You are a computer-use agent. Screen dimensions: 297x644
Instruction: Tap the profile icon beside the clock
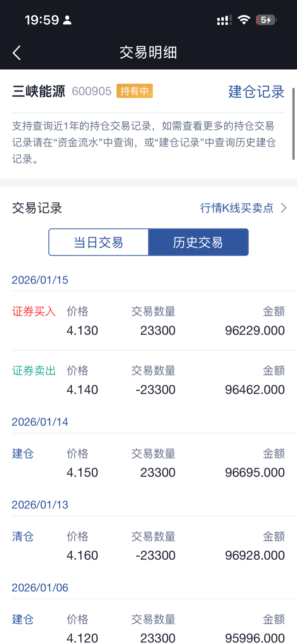pyautogui.click(x=67, y=20)
